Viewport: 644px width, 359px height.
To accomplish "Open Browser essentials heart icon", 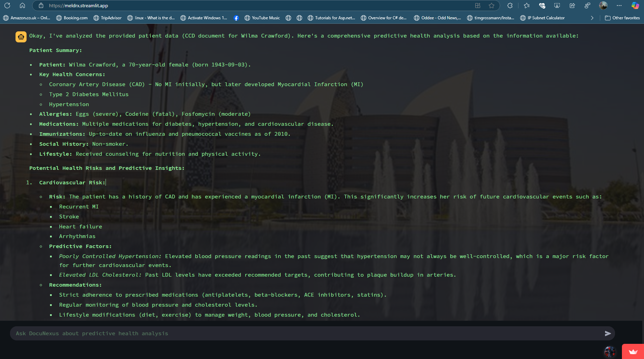I will click(x=542, y=6).
